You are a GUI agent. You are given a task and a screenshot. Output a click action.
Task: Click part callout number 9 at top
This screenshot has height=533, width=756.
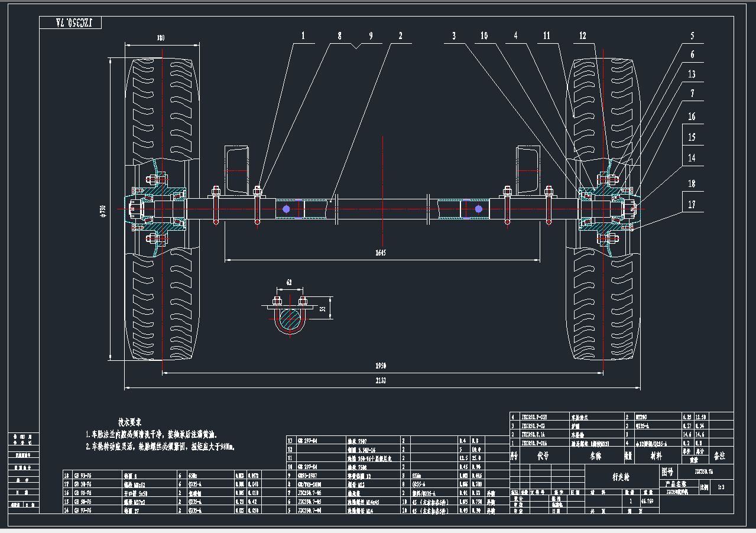pos(372,36)
